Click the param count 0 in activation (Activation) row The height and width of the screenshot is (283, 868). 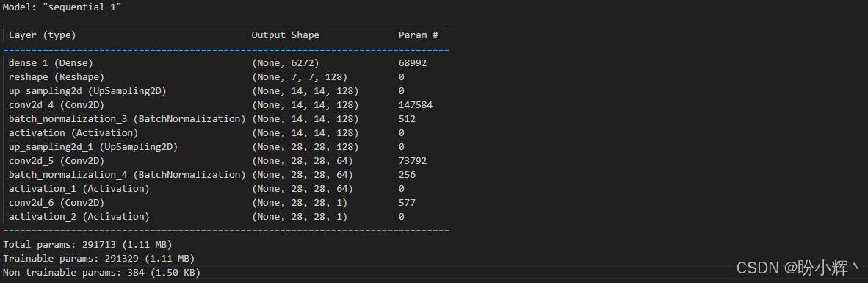click(x=402, y=133)
